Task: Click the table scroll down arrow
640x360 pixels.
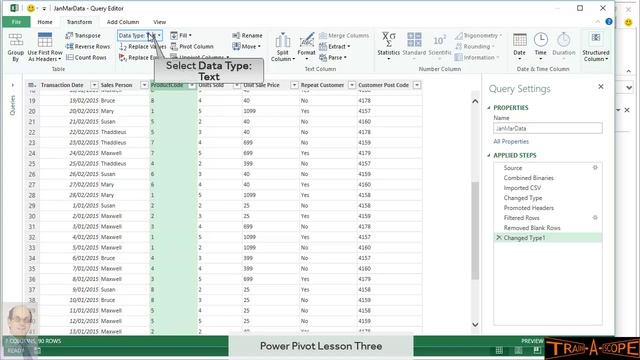Action: (x=475, y=325)
